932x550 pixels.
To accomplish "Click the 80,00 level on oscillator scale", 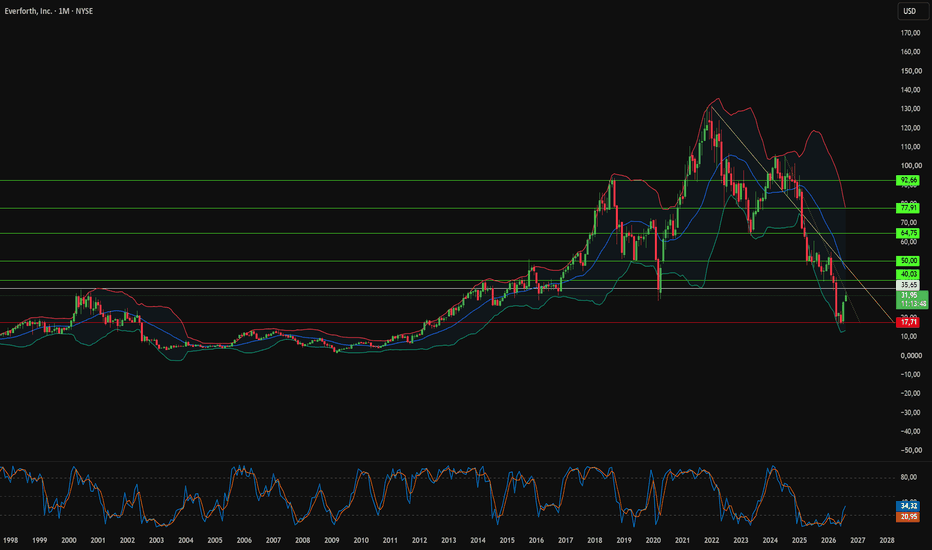I will pos(908,477).
